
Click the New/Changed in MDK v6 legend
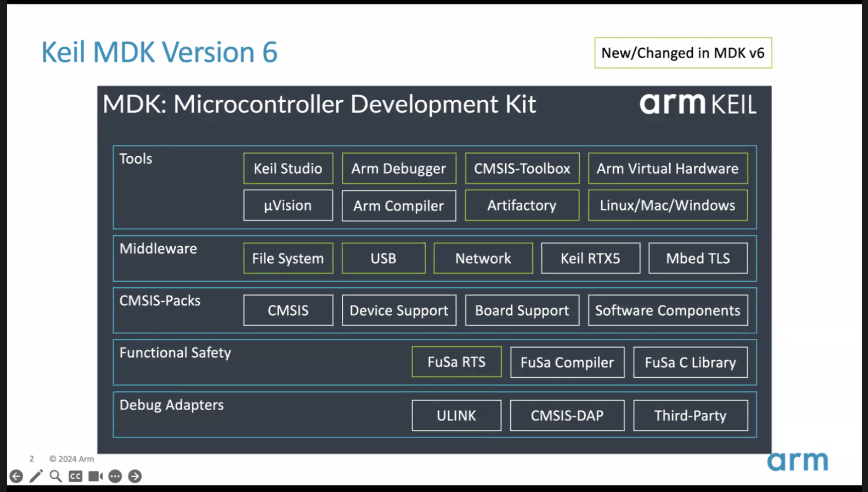683,53
